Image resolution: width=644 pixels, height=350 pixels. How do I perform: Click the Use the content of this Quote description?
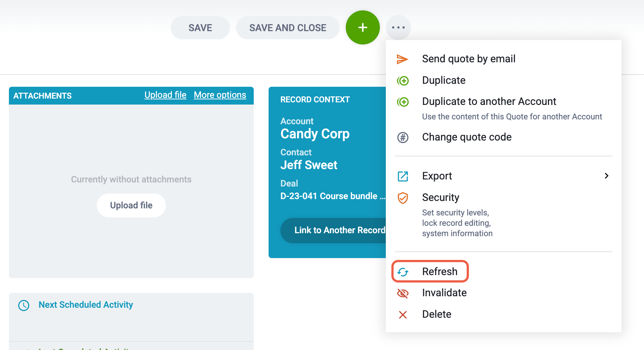[x=512, y=116]
